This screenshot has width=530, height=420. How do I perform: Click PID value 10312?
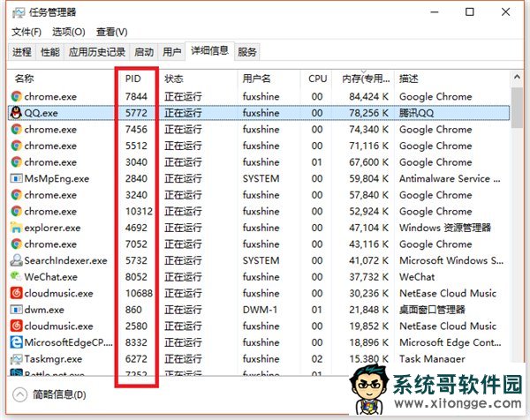(x=139, y=212)
